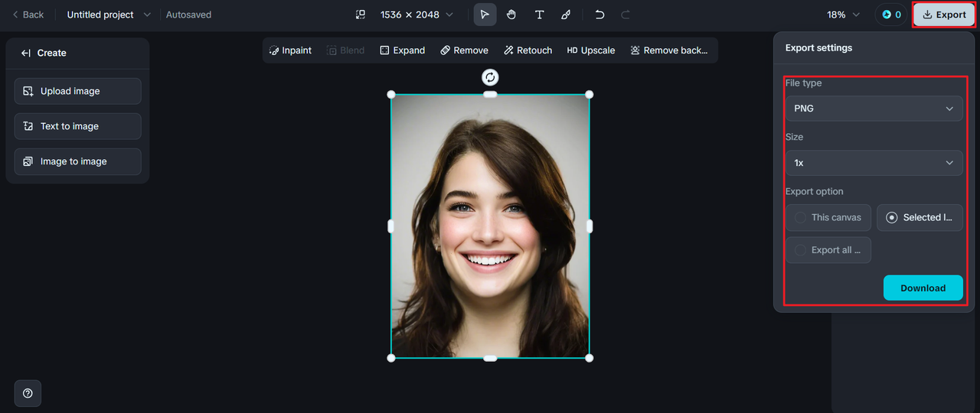Image resolution: width=980 pixels, height=413 pixels.
Task: Click the Export button
Action: pos(944,15)
